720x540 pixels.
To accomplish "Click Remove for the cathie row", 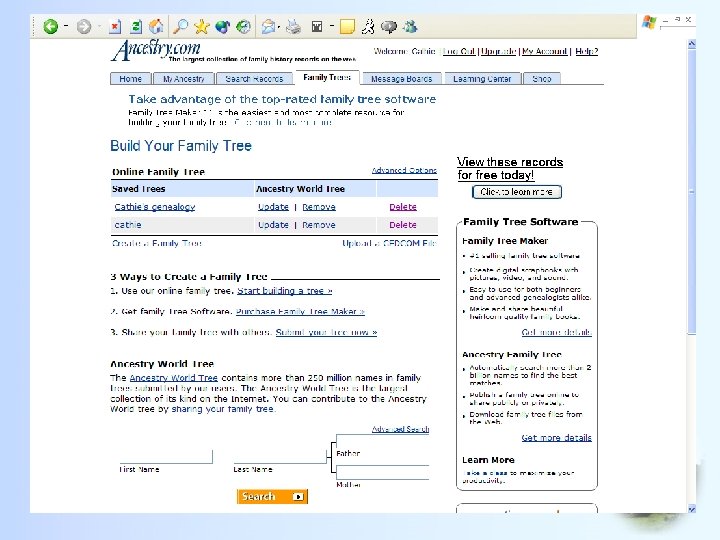I will (319, 225).
